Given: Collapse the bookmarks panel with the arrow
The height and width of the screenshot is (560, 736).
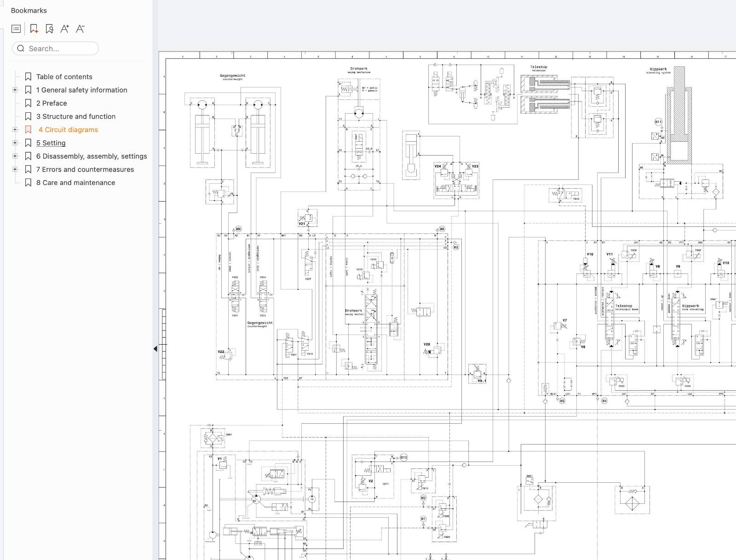Looking at the screenshot, I should click(x=155, y=349).
